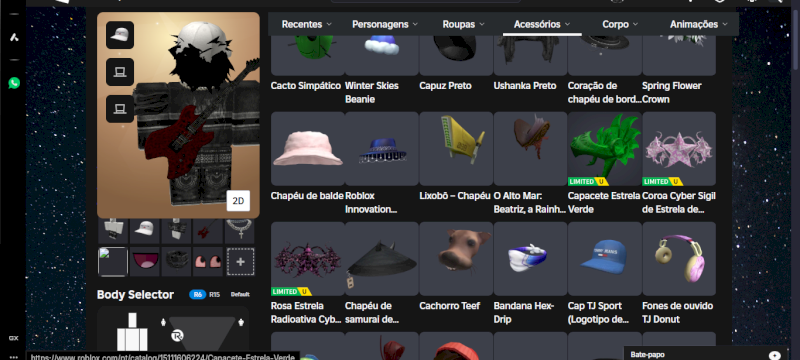This screenshot has width=800, height=360.
Task: Click the blue Cap TJ Sport image
Action: coord(605,259)
